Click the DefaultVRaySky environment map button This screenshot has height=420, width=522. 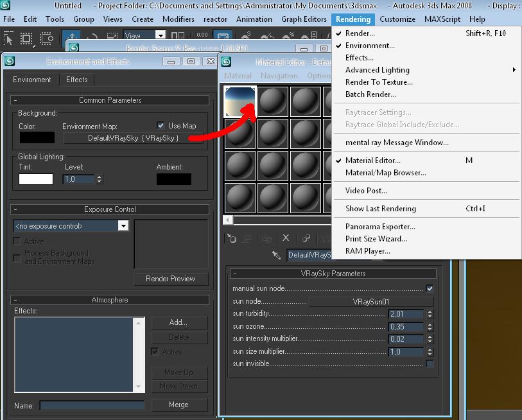pyautogui.click(x=133, y=138)
